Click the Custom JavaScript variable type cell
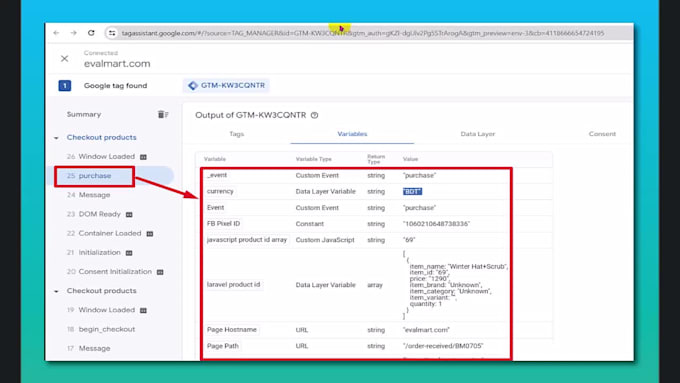680x383 pixels. (x=325, y=240)
